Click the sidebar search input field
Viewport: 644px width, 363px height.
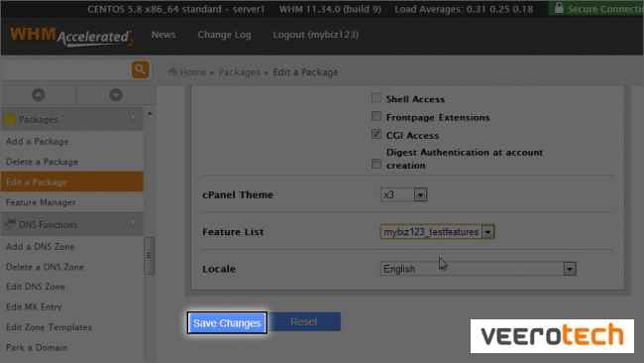click(66, 69)
